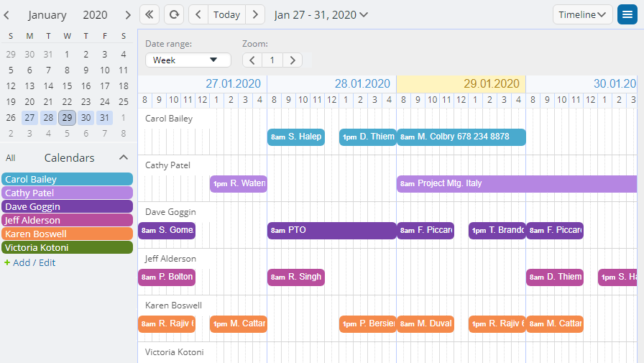Open 1pm M. Cattan appointment on 27.01.2020
Screen dimensions: 644x363
click(x=239, y=324)
